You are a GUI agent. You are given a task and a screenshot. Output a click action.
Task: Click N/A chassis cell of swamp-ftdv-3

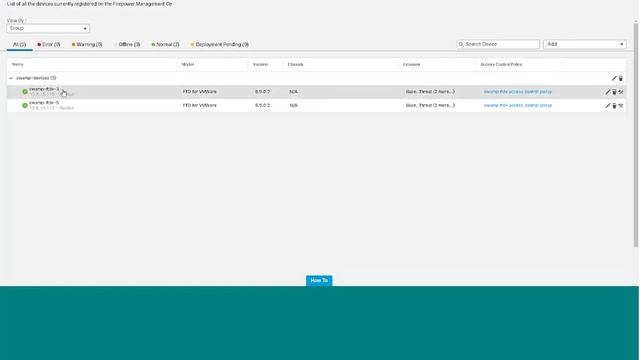(x=293, y=91)
